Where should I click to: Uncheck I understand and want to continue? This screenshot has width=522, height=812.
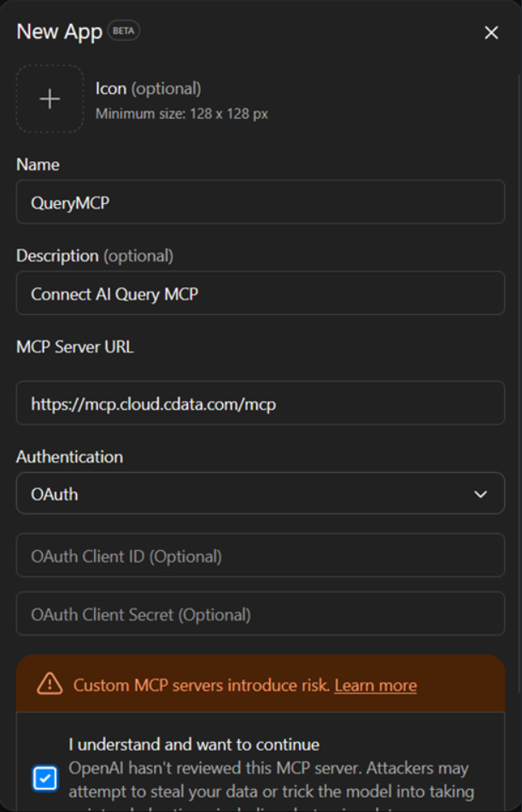45,778
